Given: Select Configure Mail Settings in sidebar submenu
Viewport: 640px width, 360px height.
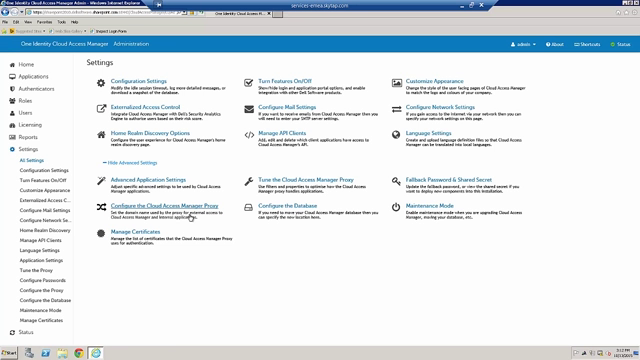Looking at the screenshot, I should click(45, 210).
